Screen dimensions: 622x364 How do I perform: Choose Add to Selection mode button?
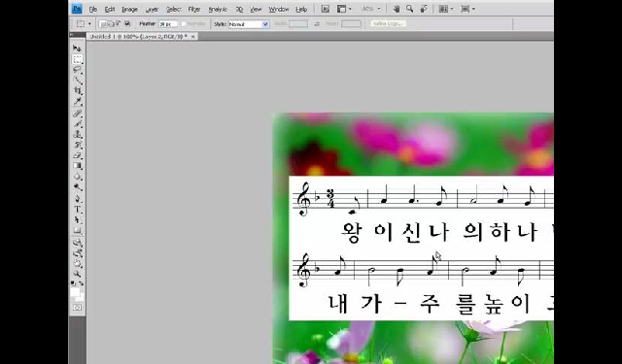click(x=110, y=23)
